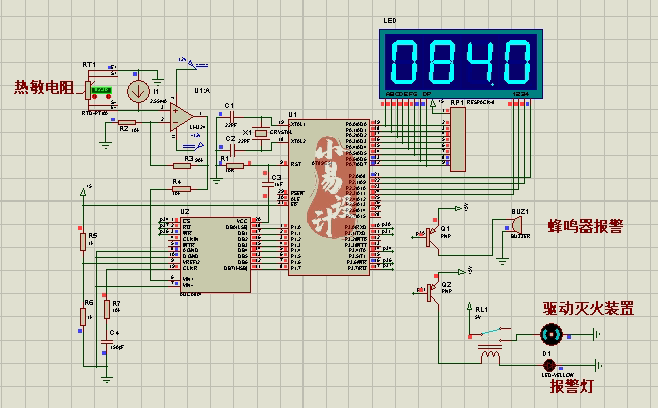658x408 pixels.
Task: Select the D1 yellow LED
Action: (549, 365)
